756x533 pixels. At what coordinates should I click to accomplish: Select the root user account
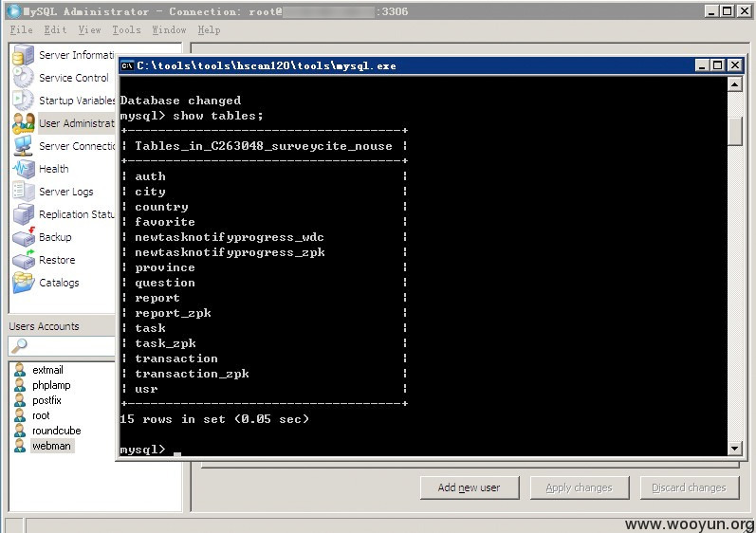pos(41,415)
